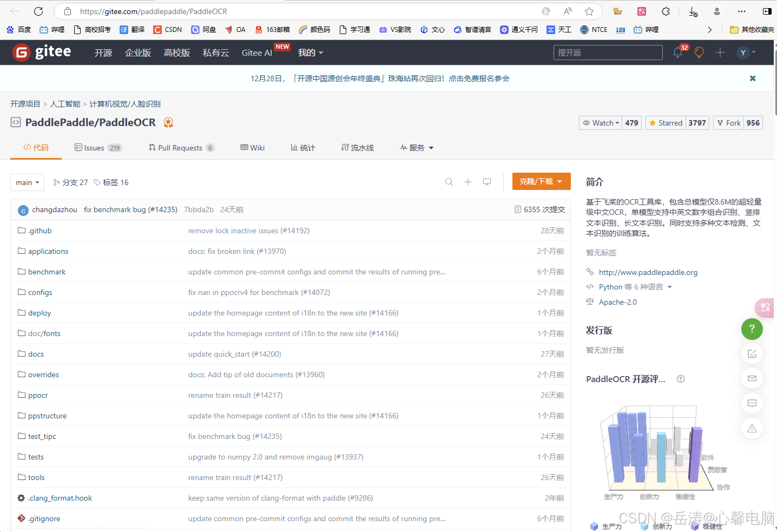
Task: Switch to the Issues tab
Action: (98, 148)
